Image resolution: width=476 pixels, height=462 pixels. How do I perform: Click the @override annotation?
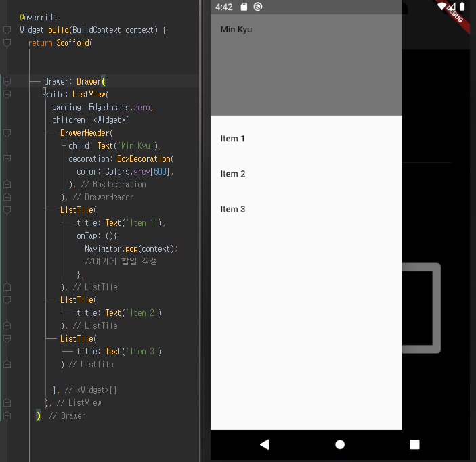pyautogui.click(x=38, y=18)
